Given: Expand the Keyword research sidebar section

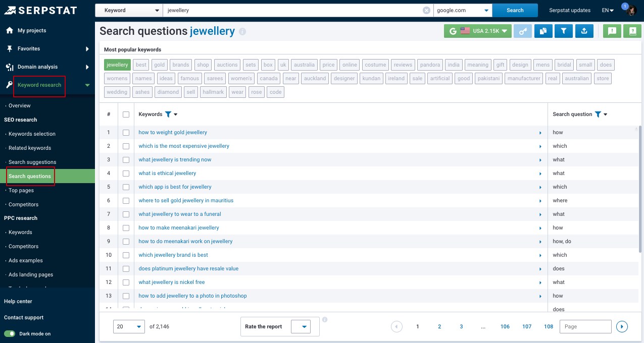Looking at the screenshot, I should (x=39, y=85).
